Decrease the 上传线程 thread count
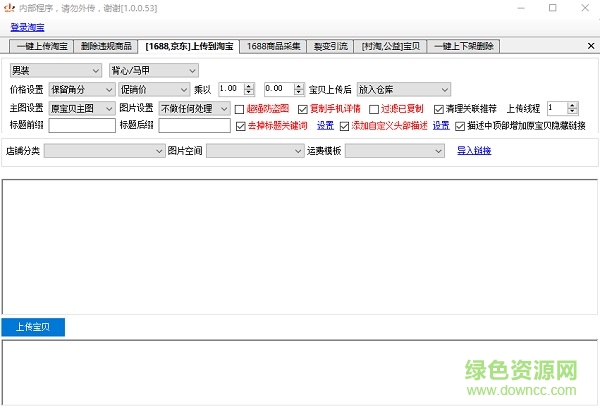This screenshot has width=600, height=409. tap(572, 111)
